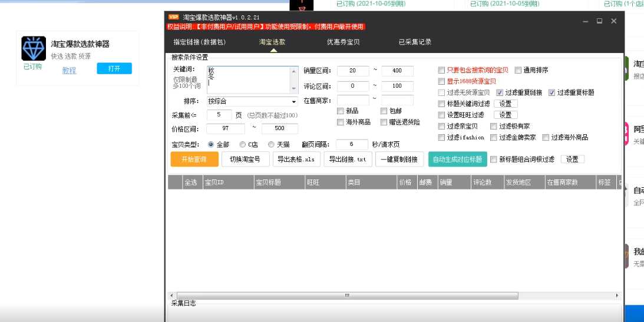Click the maximum price field showing 500
The height and width of the screenshot is (322, 644).
279,128
